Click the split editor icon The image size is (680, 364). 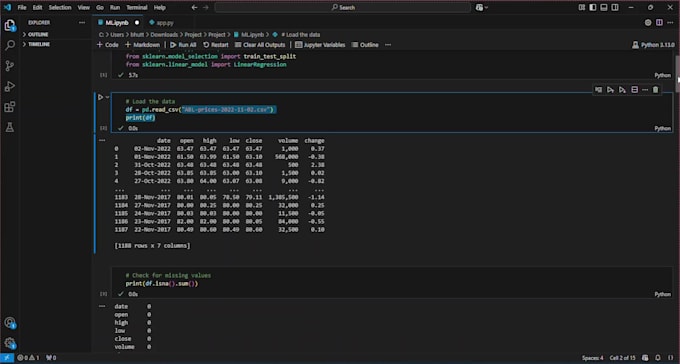pos(659,23)
